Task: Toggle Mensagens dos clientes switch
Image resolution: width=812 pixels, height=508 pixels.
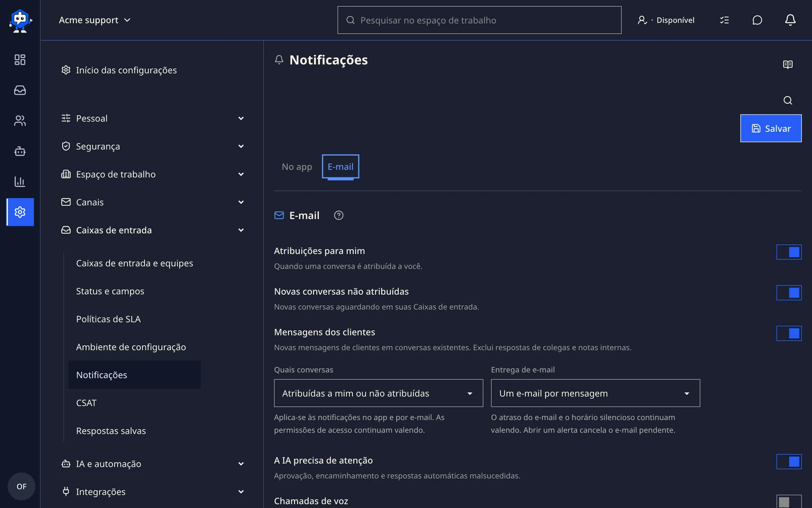Action: pos(789,333)
